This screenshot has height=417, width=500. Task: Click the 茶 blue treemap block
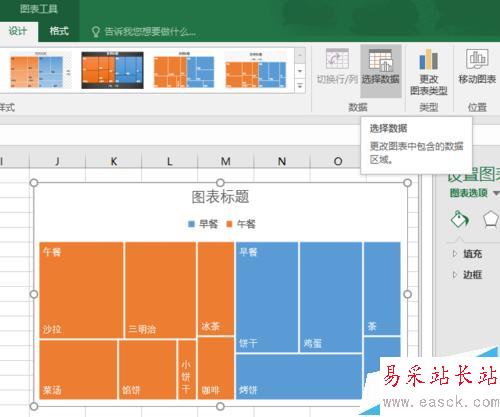coord(382,289)
